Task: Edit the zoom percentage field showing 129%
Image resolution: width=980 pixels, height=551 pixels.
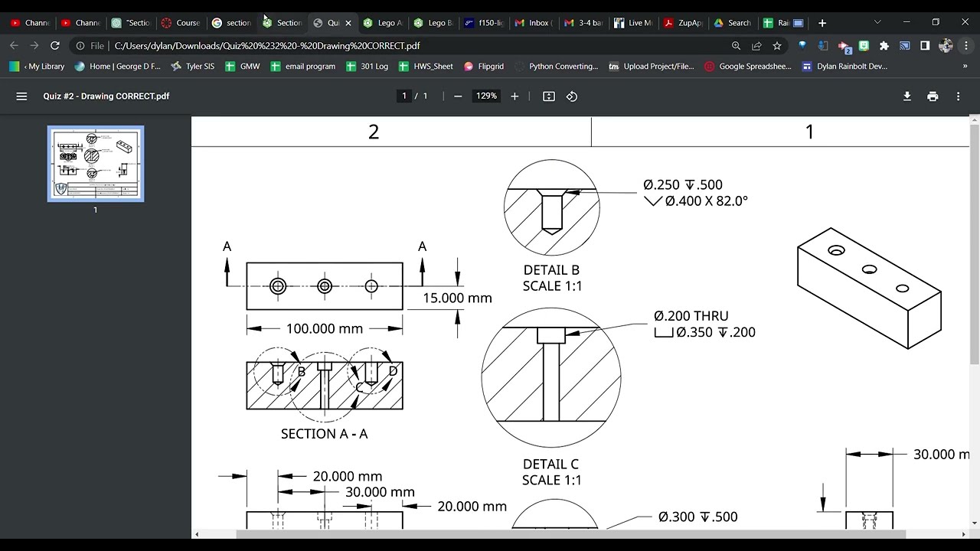Action: point(486,96)
